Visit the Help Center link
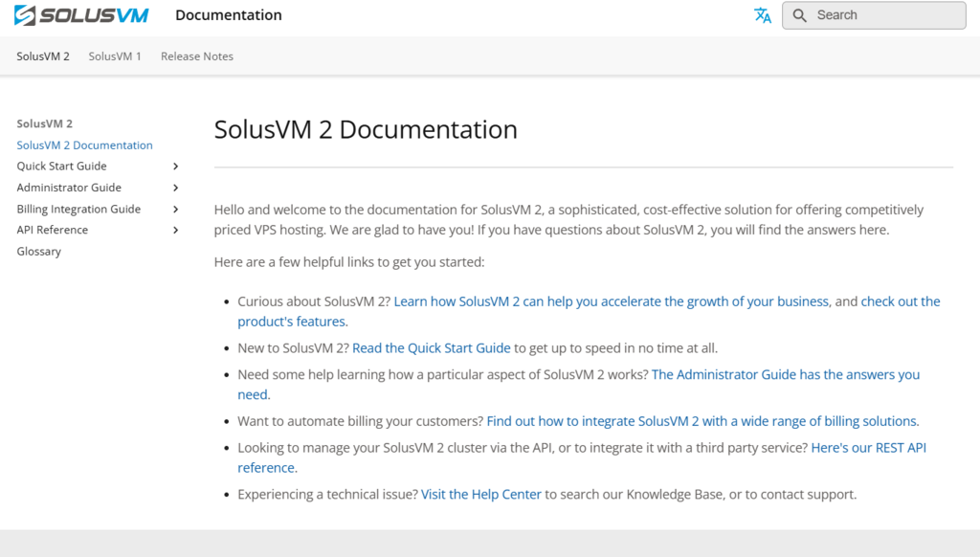 click(x=481, y=495)
